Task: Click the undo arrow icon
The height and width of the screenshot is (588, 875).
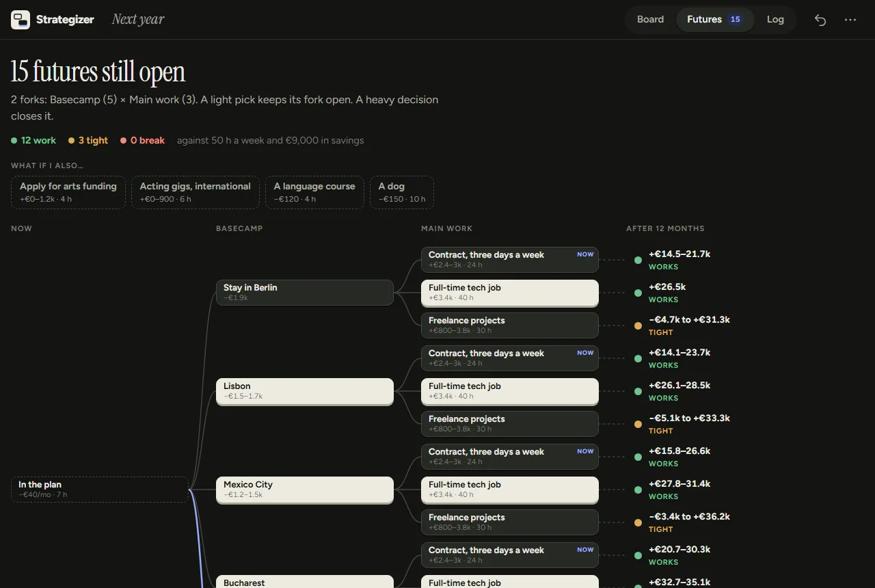Action: click(820, 20)
